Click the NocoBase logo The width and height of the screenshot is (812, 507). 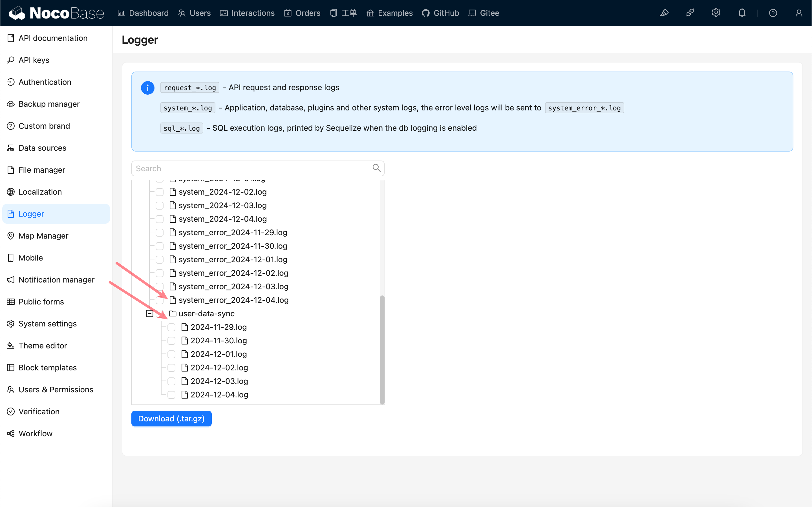56,13
